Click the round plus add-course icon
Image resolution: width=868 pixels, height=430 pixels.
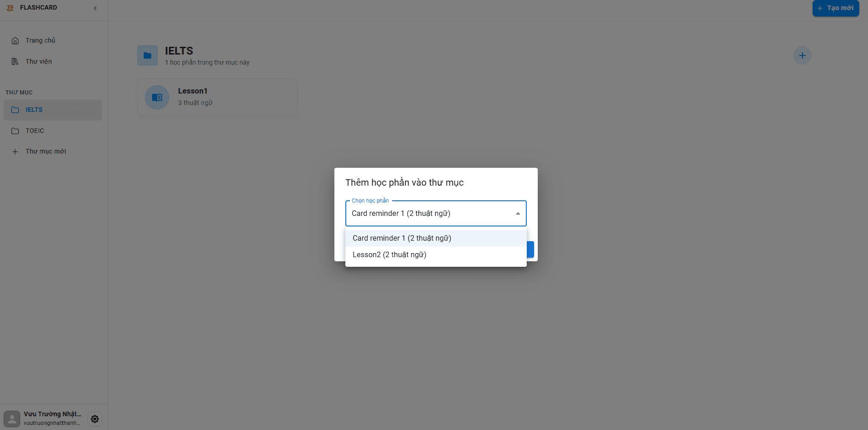802,55
